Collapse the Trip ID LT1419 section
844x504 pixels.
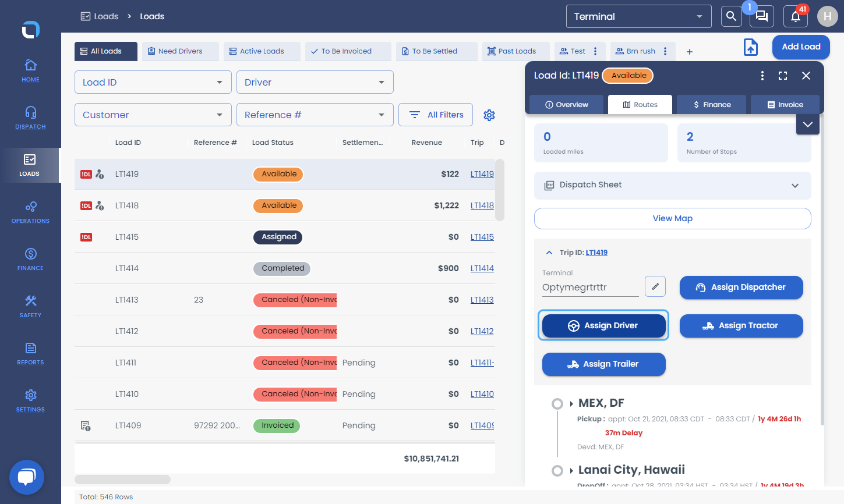coord(549,253)
